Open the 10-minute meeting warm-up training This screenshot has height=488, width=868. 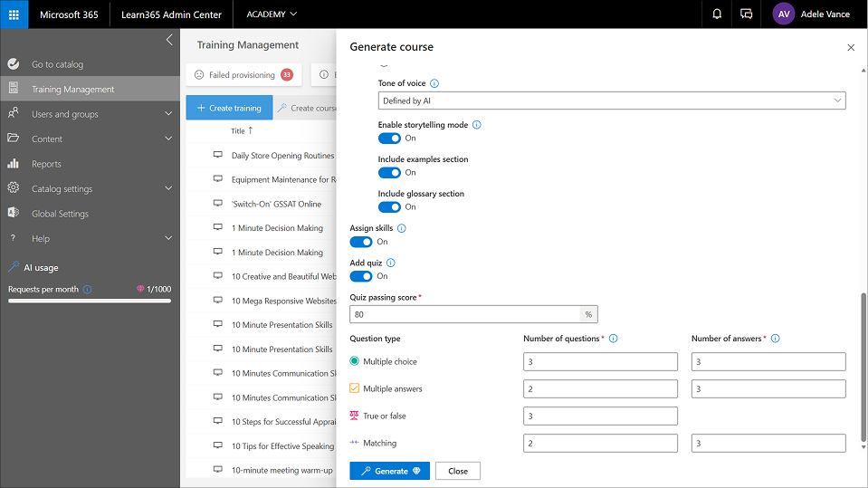point(281,470)
